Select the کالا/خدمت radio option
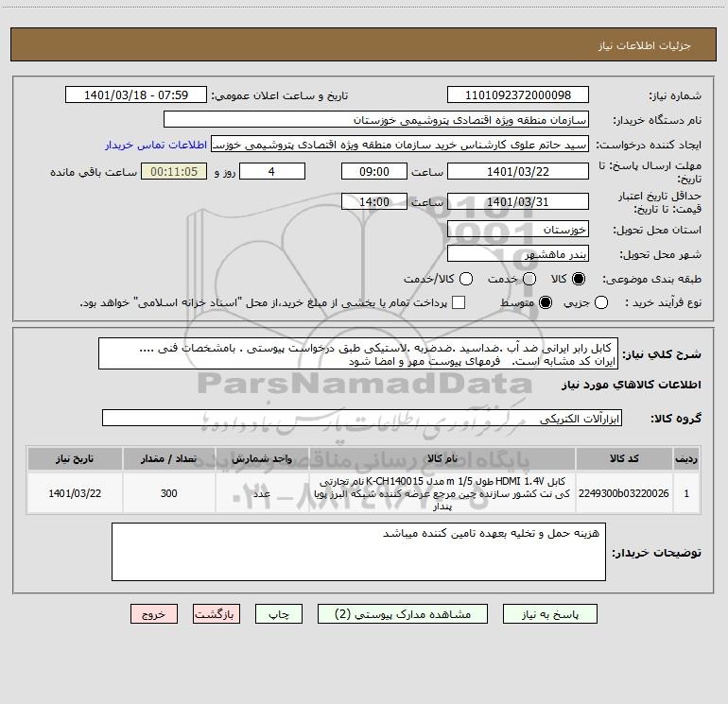The height and width of the screenshot is (704, 728). click(x=466, y=279)
